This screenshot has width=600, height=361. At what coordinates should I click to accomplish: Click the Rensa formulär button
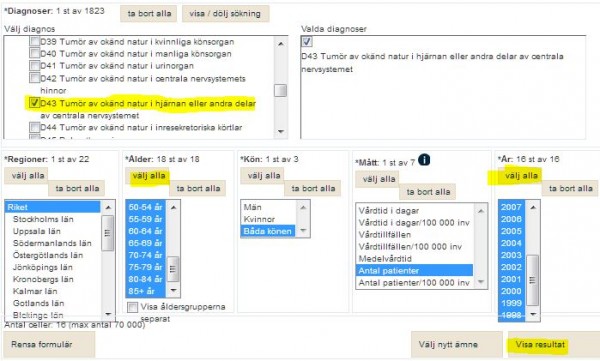(49, 345)
